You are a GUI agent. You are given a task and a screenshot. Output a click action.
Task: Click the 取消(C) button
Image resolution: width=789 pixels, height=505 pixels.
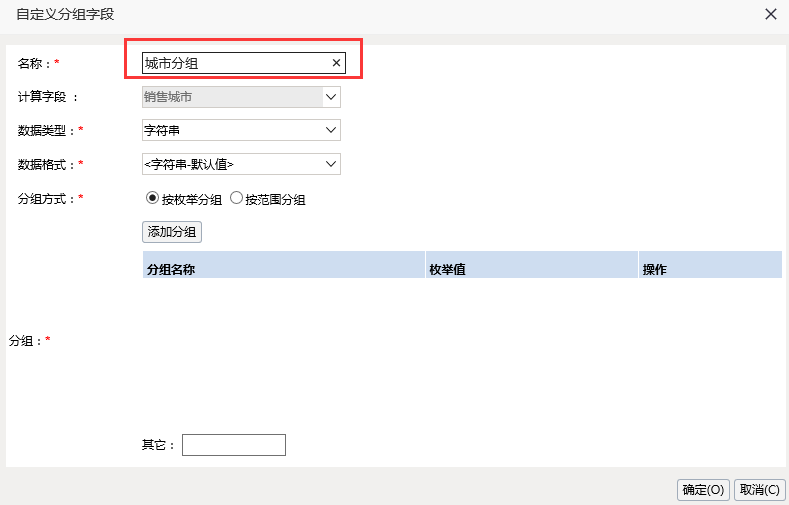(760, 489)
